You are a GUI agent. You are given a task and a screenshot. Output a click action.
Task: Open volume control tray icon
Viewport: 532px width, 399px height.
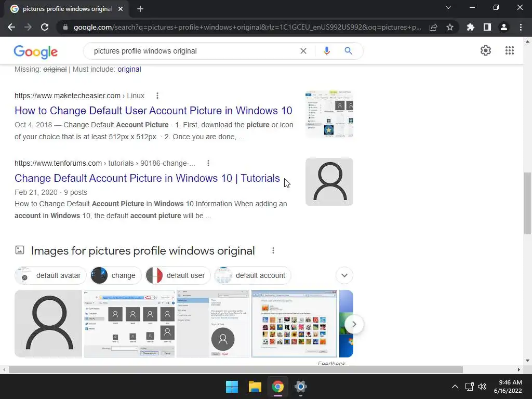[482, 387]
